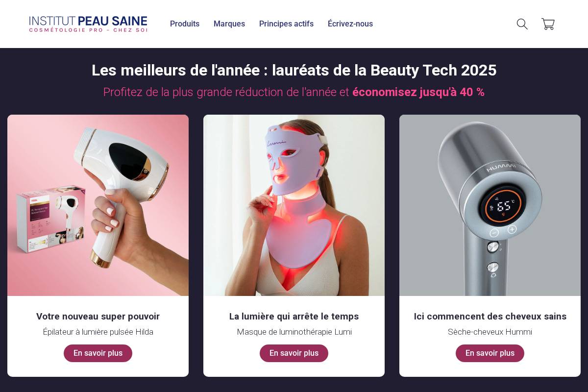Screen dimensions: 588x392
Task: Click the Institut Peau Saine logo
Action: [x=88, y=24]
